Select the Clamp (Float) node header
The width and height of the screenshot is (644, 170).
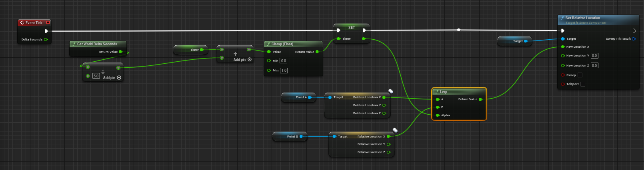(293, 44)
